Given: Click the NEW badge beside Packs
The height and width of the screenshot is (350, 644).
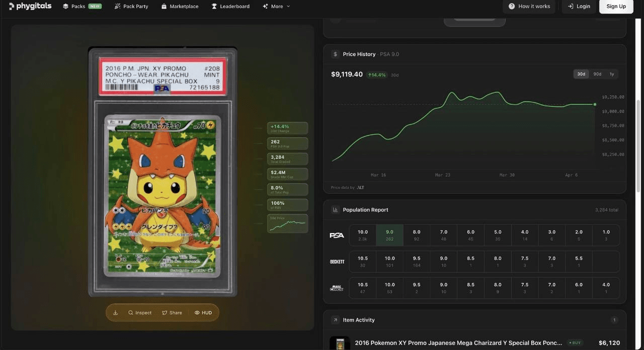Looking at the screenshot, I should click(95, 7).
